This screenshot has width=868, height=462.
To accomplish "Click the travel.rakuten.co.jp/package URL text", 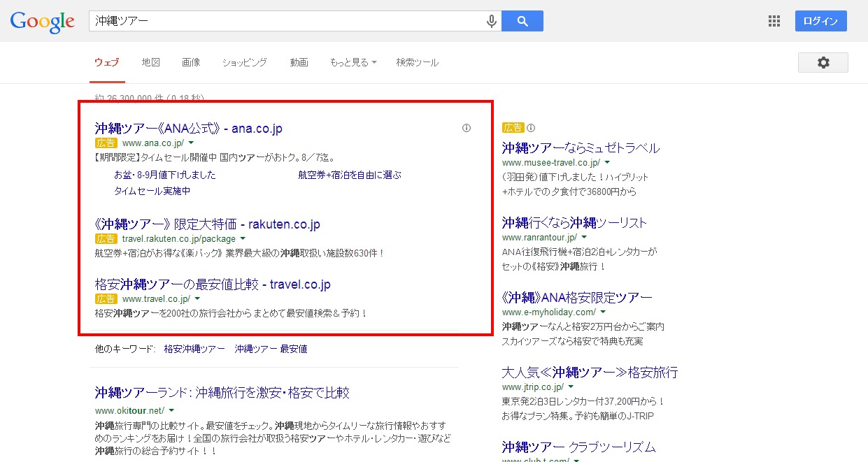I will 178,239.
